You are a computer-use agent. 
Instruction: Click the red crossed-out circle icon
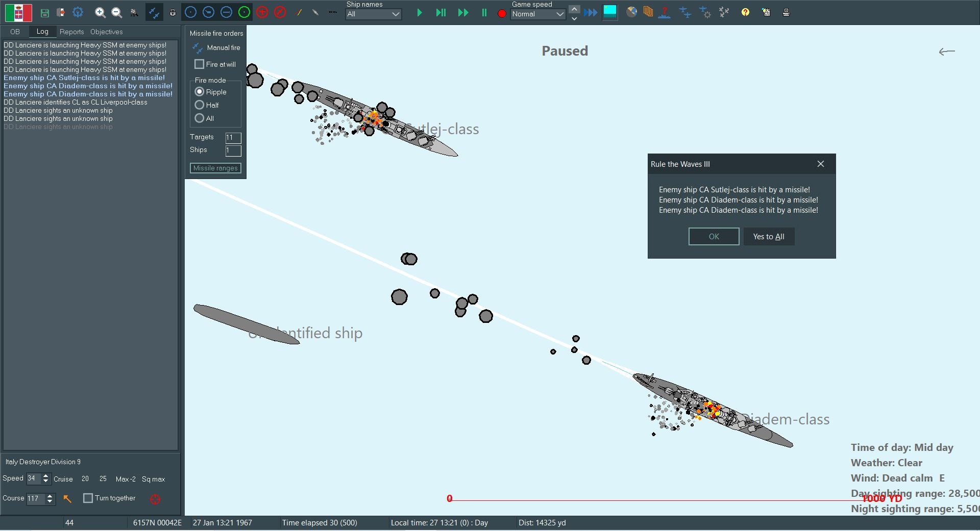tap(280, 12)
